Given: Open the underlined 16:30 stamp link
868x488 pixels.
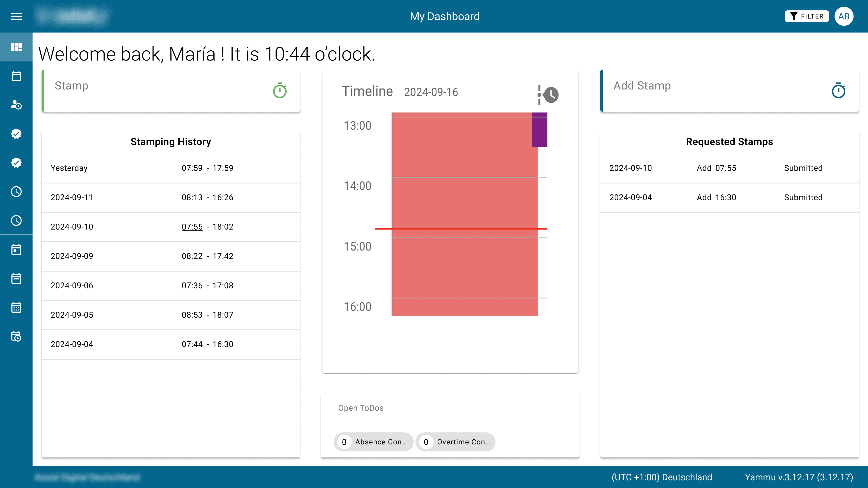Looking at the screenshot, I should point(223,344).
